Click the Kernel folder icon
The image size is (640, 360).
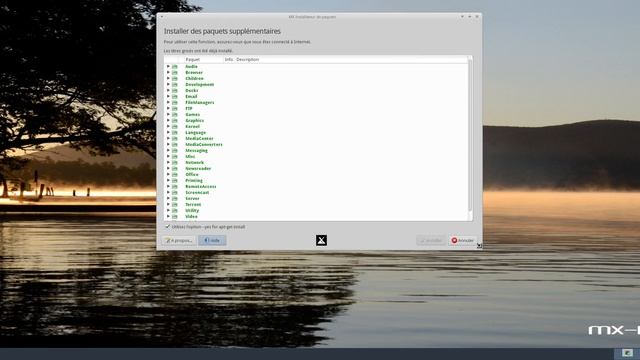175,127
